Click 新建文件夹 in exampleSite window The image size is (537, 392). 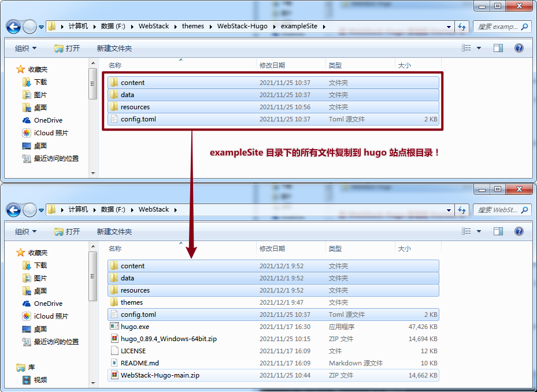pos(114,49)
